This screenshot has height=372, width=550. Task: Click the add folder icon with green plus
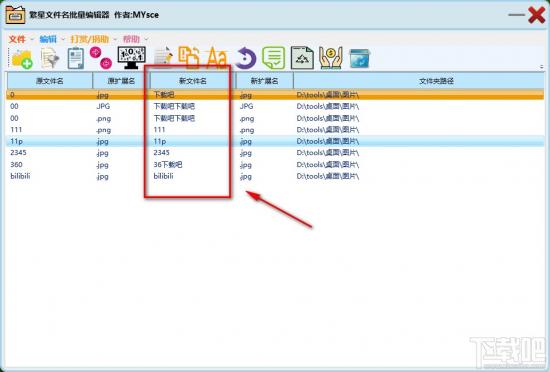[22, 59]
